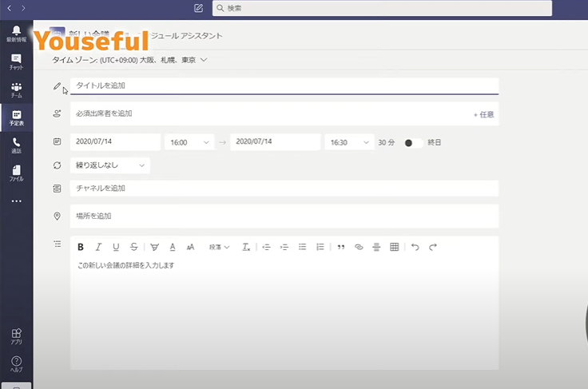Show more apps ellipsis in sidebar

[x=16, y=201]
